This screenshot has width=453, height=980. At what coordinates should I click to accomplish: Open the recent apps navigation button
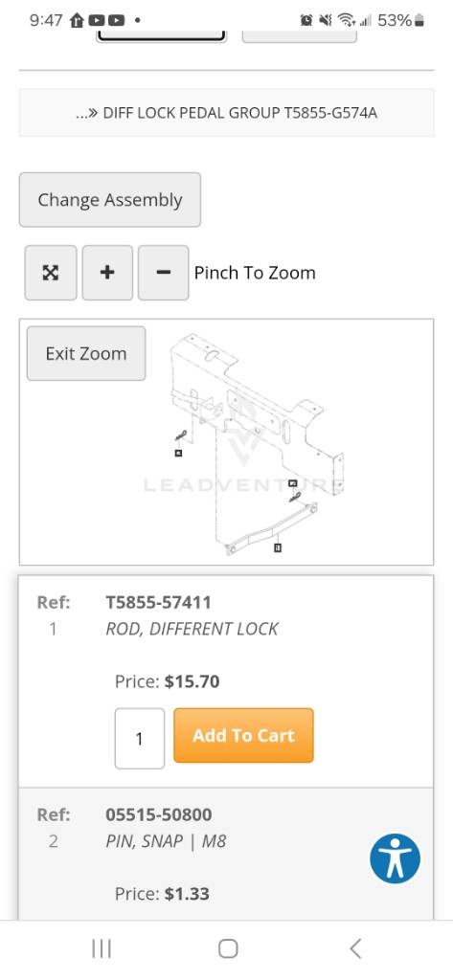tap(102, 948)
